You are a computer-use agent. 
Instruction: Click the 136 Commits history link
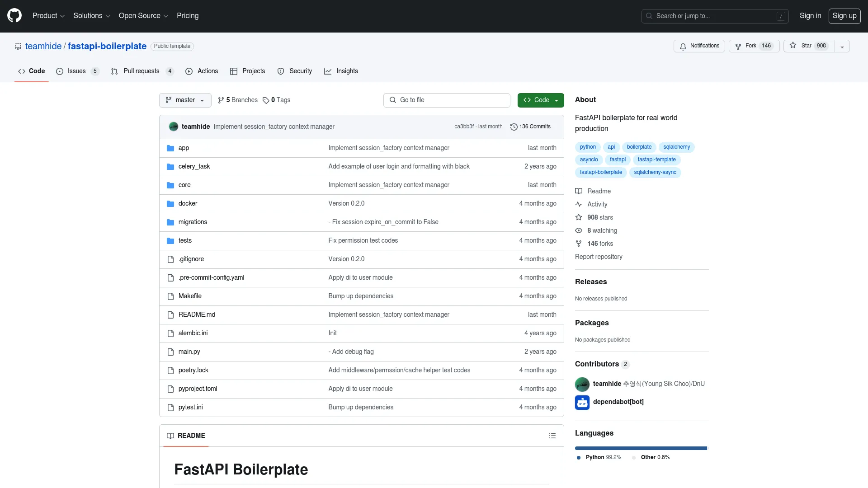530,127
